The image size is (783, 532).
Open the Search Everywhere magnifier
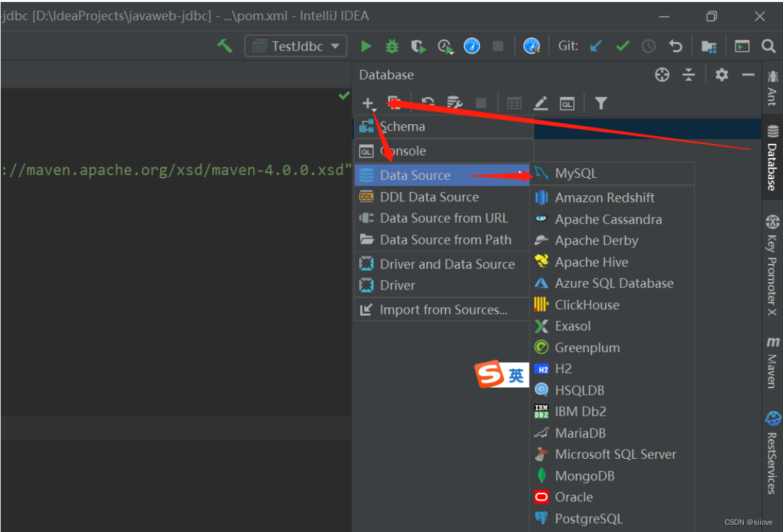tap(769, 46)
